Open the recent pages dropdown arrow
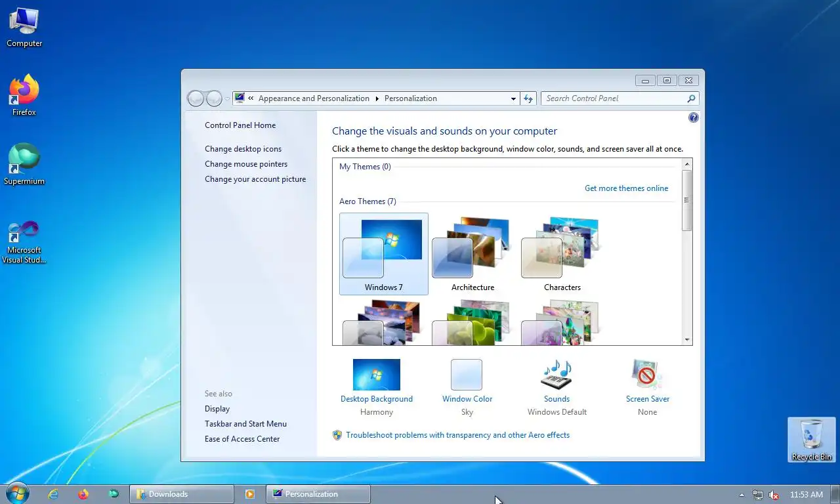Screen dimensions: 840x504 228,98
